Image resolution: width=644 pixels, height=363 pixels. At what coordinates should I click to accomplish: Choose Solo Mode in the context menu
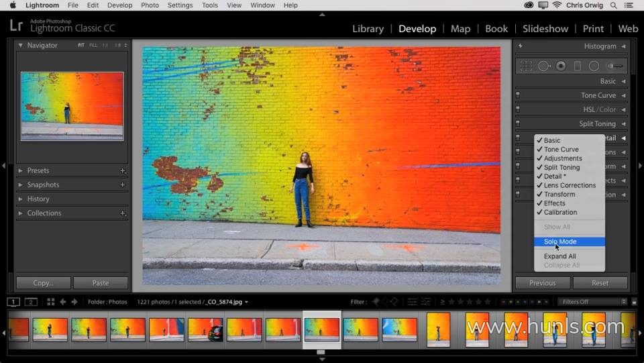(x=570, y=242)
